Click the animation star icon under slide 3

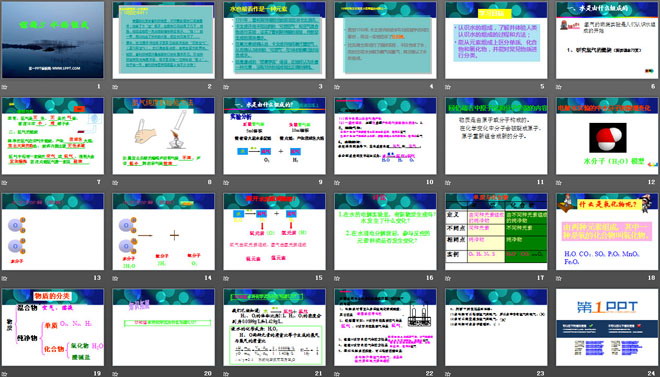click(x=226, y=87)
